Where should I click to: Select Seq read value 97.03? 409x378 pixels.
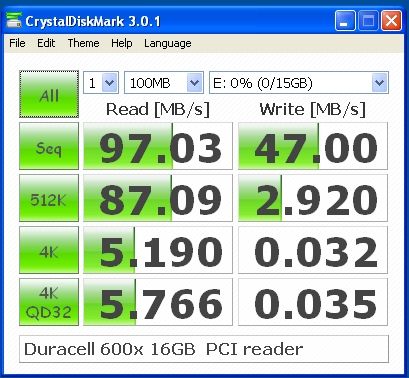(x=158, y=146)
